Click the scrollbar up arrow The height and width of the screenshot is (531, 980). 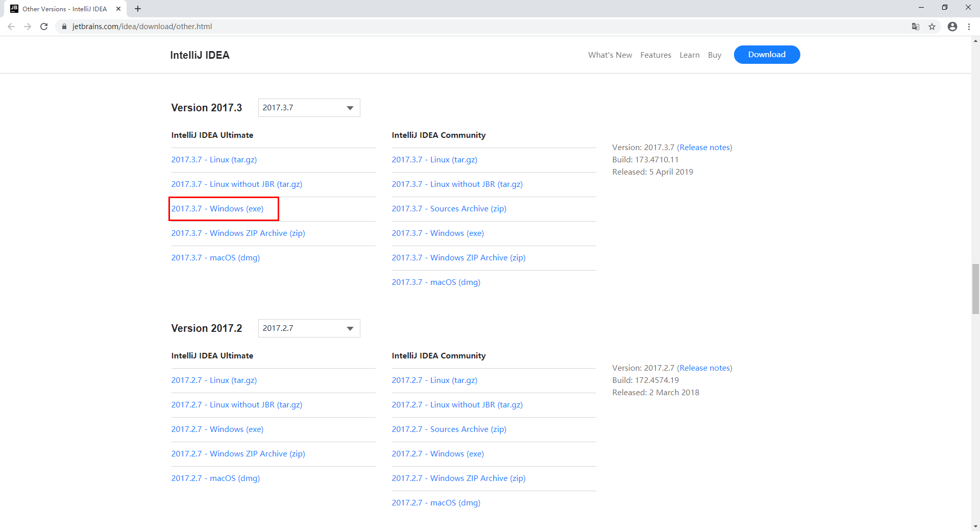pyautogui.click(x=975, y=40)
